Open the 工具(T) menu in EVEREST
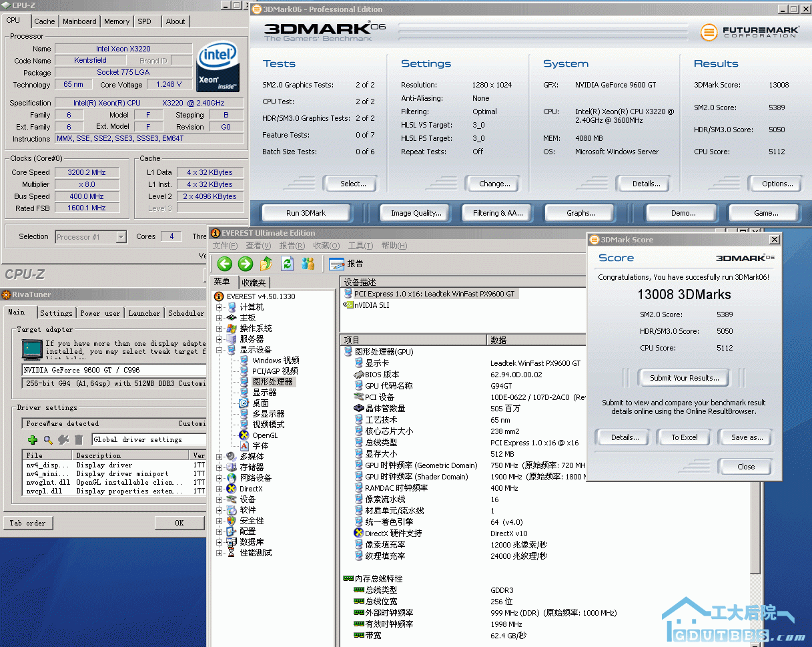Viewport: 812px width, 647px height. [x=360, y=246]
